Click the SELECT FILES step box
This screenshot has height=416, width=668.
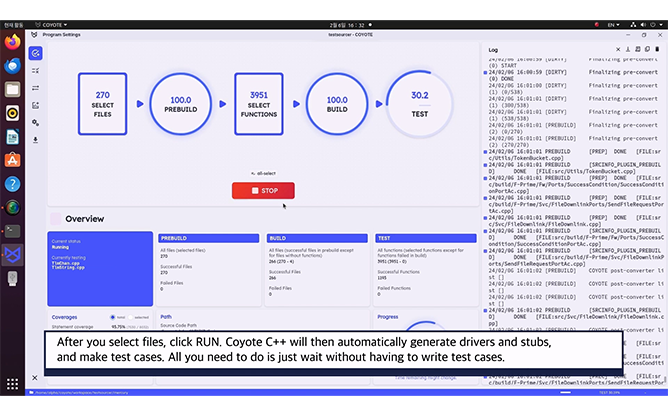[x=102, y=104]
